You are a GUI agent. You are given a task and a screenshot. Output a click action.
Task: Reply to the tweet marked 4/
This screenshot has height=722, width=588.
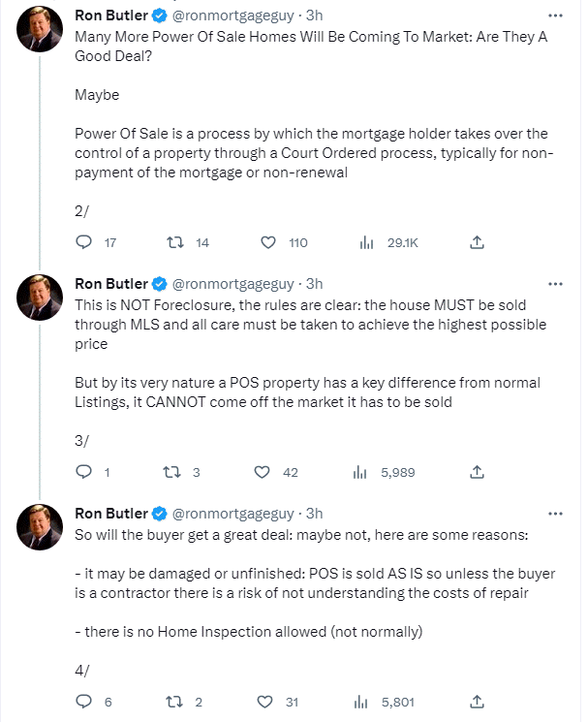[x=84, y=702]
